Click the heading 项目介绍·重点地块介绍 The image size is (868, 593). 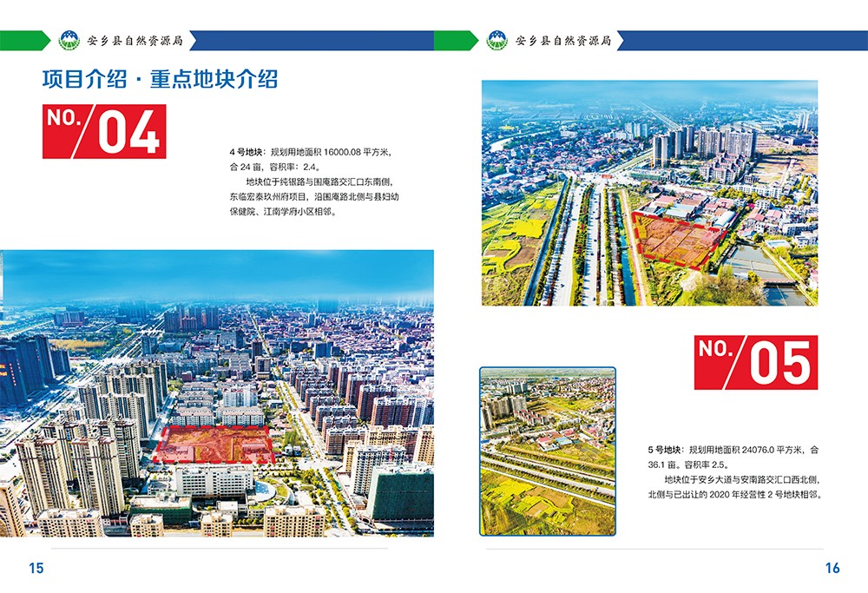click(160, 79)
